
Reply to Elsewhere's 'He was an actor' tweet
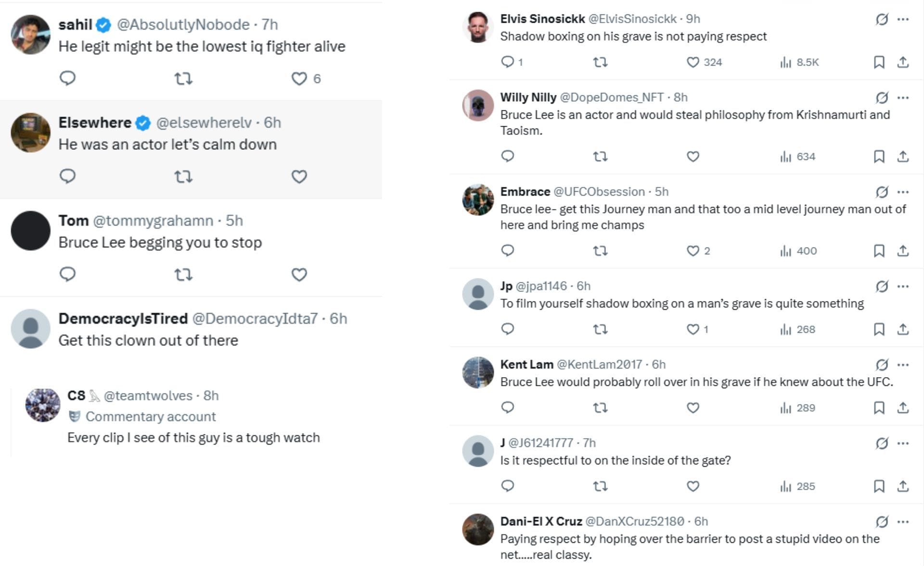(67, 176)
